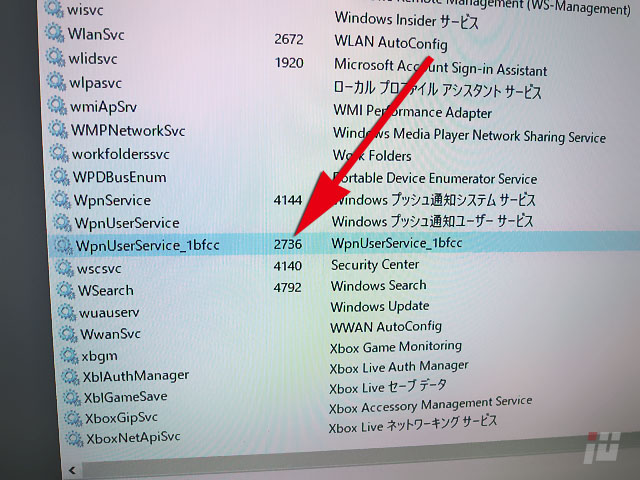Click the gear icon beside WpnService
The image size is (640, 480).
pyautogui.click(x=61, y=199)
